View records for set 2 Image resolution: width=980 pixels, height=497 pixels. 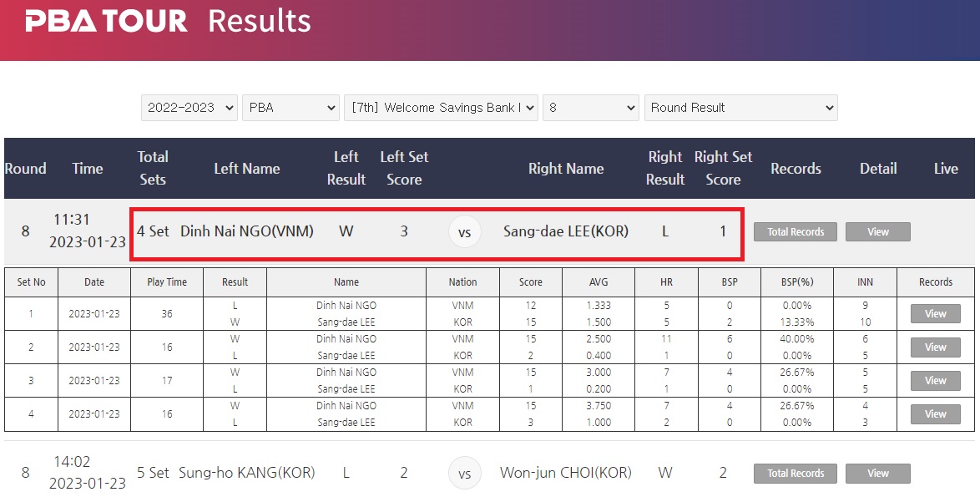click(x=935, y=347)
